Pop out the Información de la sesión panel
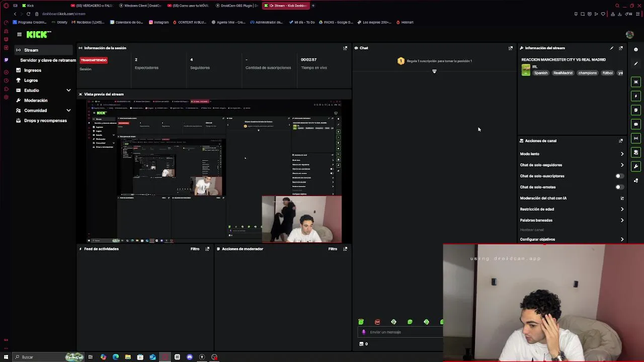Viewport: 644px width, 362px height. click(x=345, y=48)
